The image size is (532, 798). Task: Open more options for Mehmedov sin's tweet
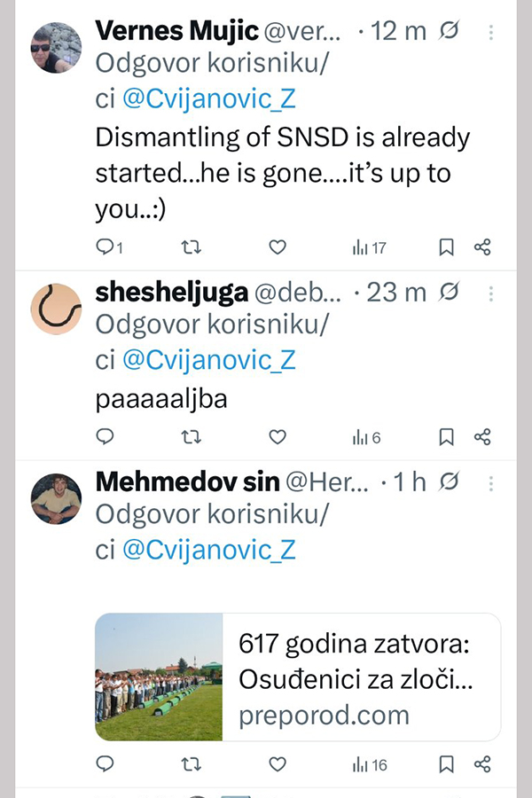(492, 482)
